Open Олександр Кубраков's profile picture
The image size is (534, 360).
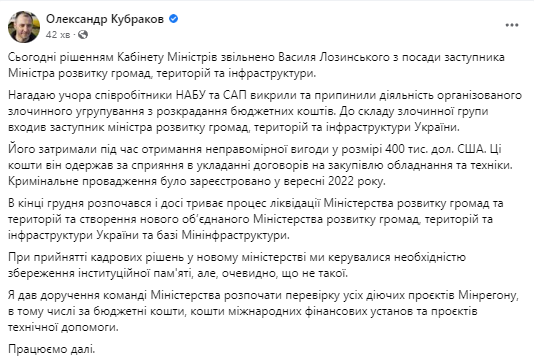(24, 27)
